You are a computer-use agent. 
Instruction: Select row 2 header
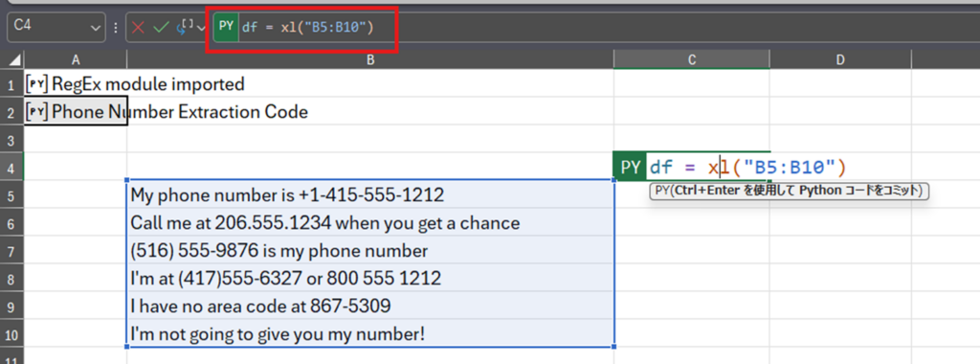pos(11,111)
